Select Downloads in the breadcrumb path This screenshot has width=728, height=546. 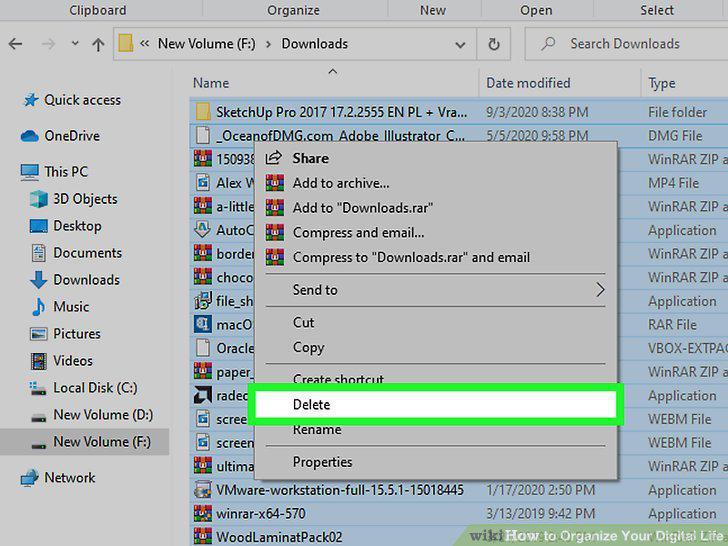click(315, 44)
